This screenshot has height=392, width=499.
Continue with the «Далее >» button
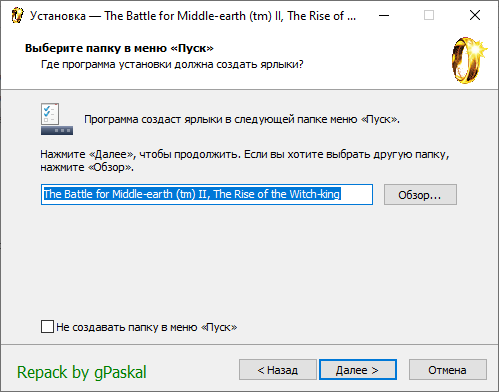pos(358,370)
